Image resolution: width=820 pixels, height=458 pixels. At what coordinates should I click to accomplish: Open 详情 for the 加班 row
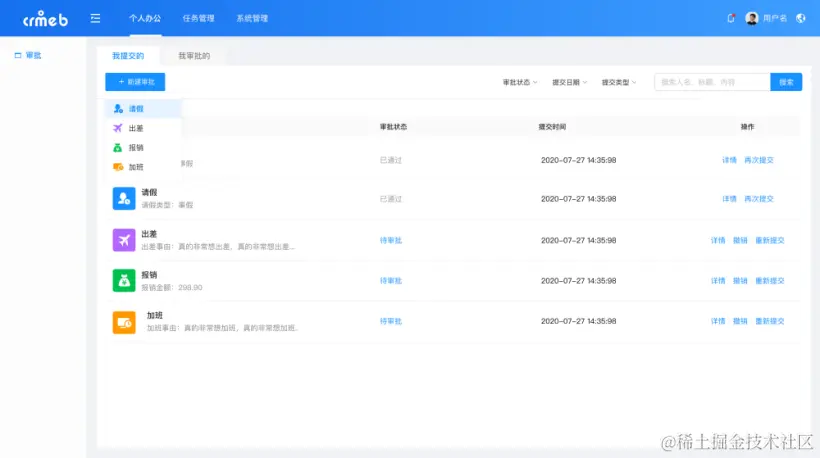point(718,321)
